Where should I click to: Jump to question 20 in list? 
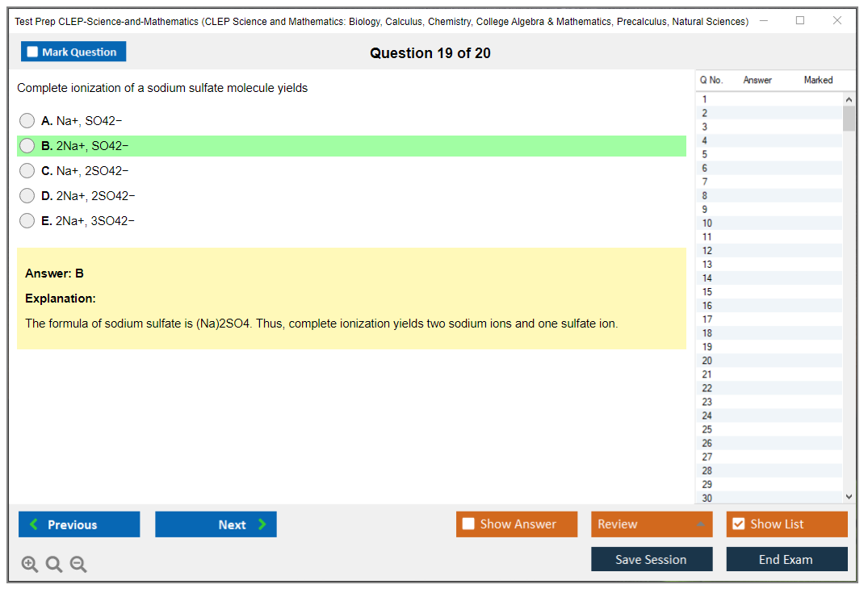point(707,361)
